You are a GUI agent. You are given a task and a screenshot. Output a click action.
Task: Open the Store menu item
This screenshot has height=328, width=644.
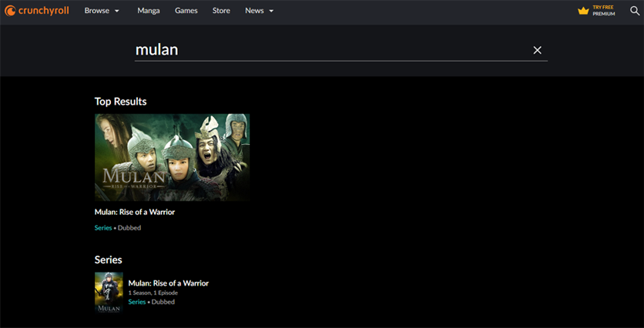click(x=221, y=11)
